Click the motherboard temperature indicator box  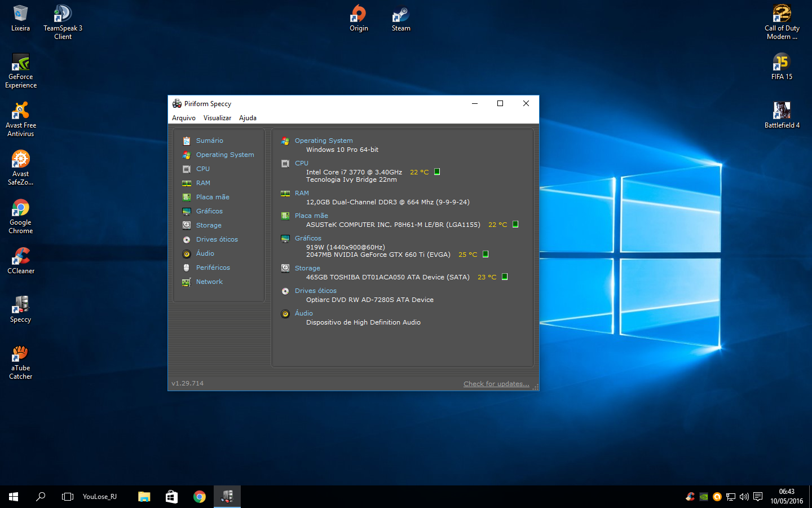pos(515,224)
